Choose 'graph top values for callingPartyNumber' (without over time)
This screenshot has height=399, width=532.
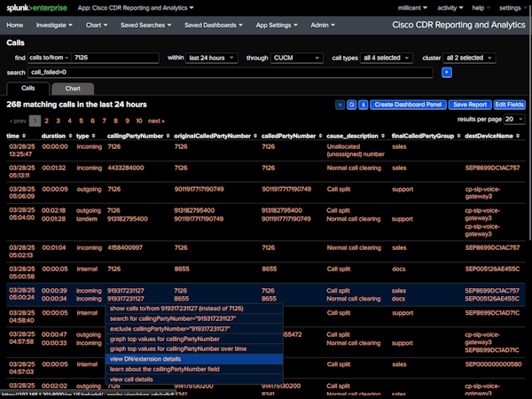(x=194, y=339)
